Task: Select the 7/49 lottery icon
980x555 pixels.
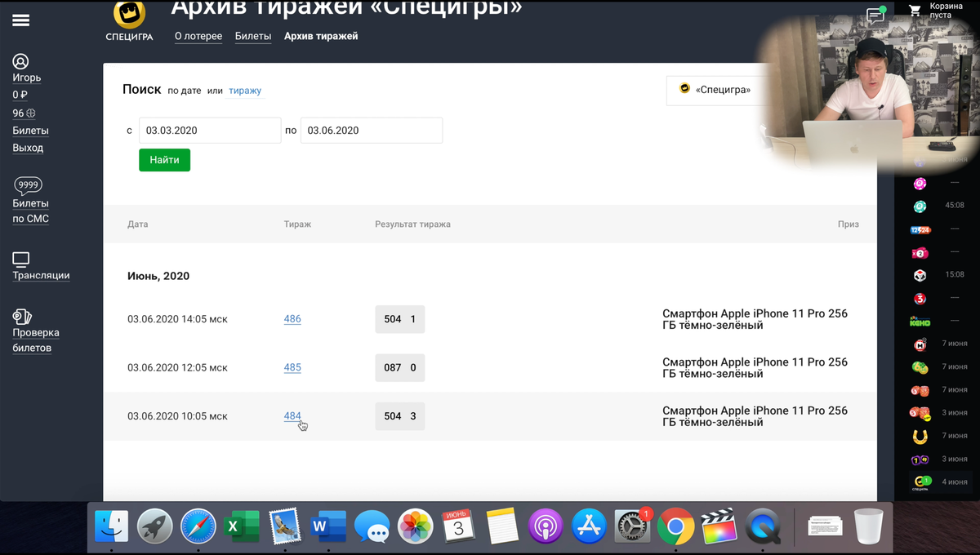Action: point(920,460)
